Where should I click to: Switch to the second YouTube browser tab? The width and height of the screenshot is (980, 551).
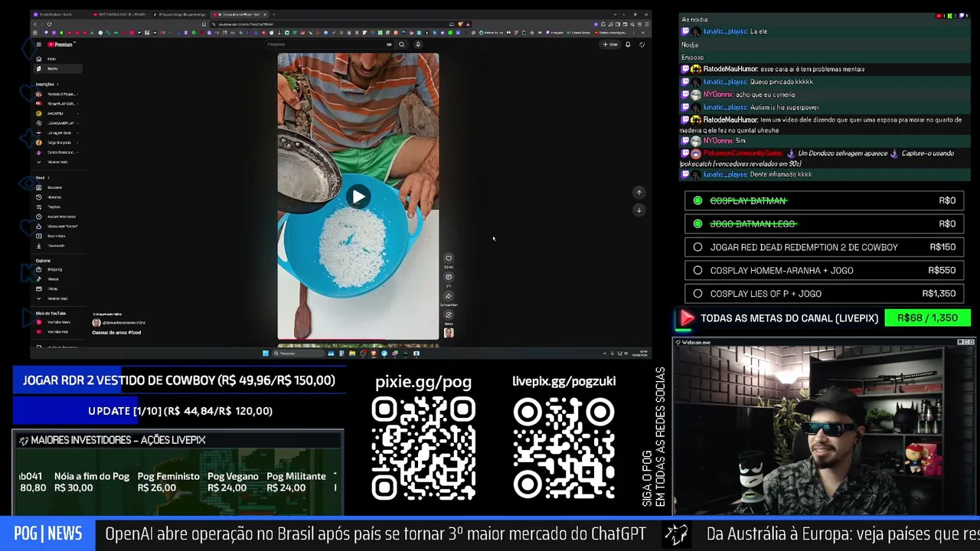point(119,15)
